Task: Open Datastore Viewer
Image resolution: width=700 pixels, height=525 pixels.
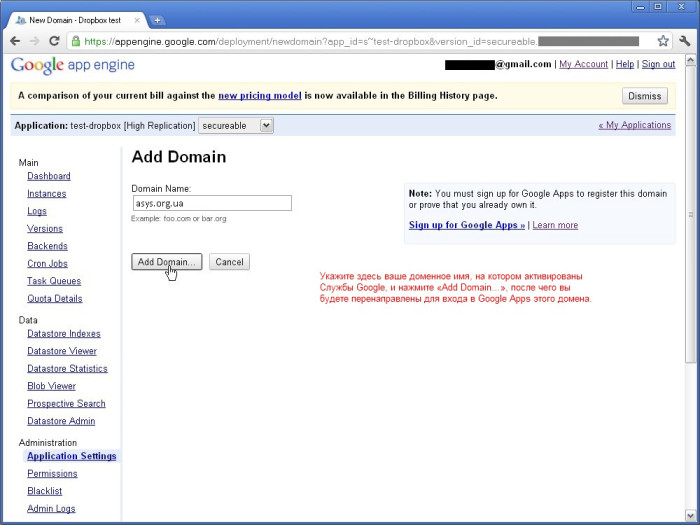Action: [x=62, y=351]
